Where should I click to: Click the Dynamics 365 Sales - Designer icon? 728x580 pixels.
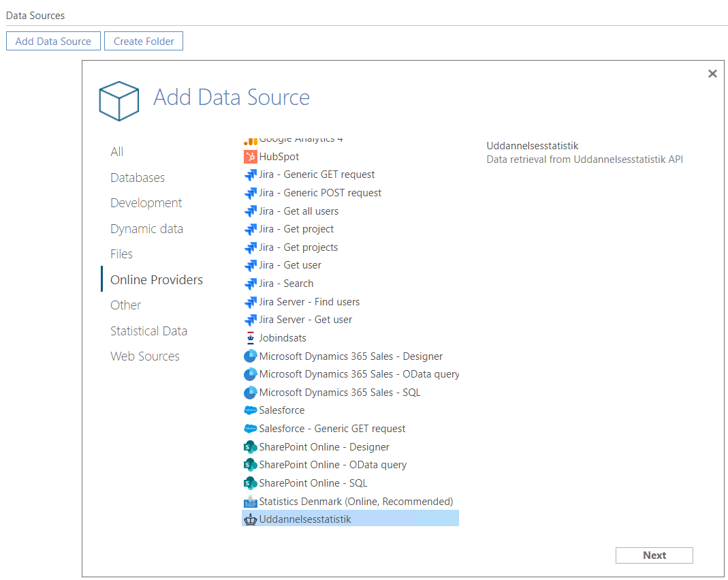click(250, 356)
